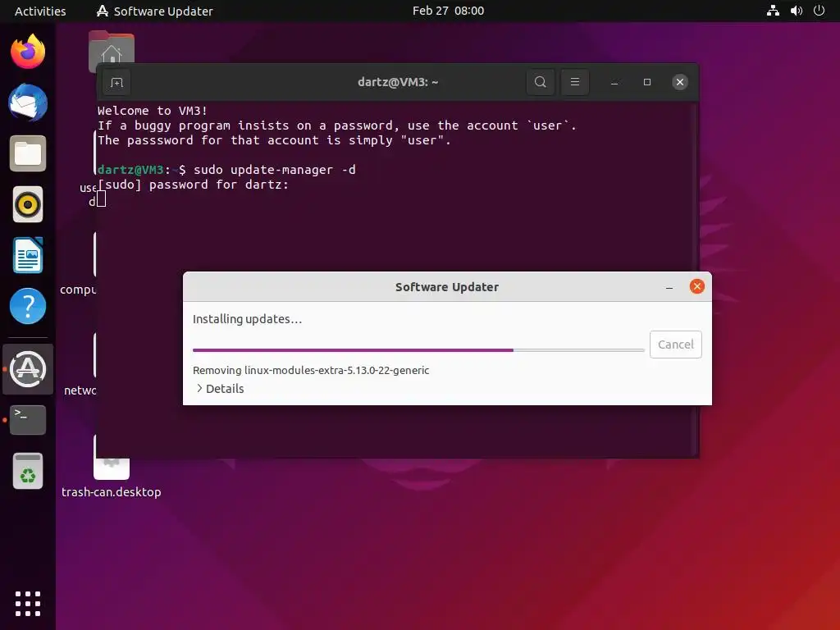Click the Software Updater title bar text

pyautogui.click(x=447, y=287)
